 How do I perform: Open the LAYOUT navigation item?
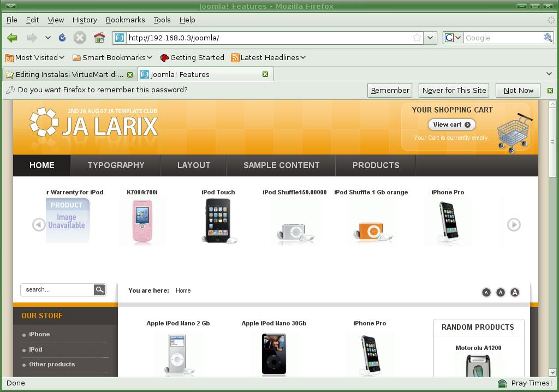pyautogui.click(x=194, y=165)
